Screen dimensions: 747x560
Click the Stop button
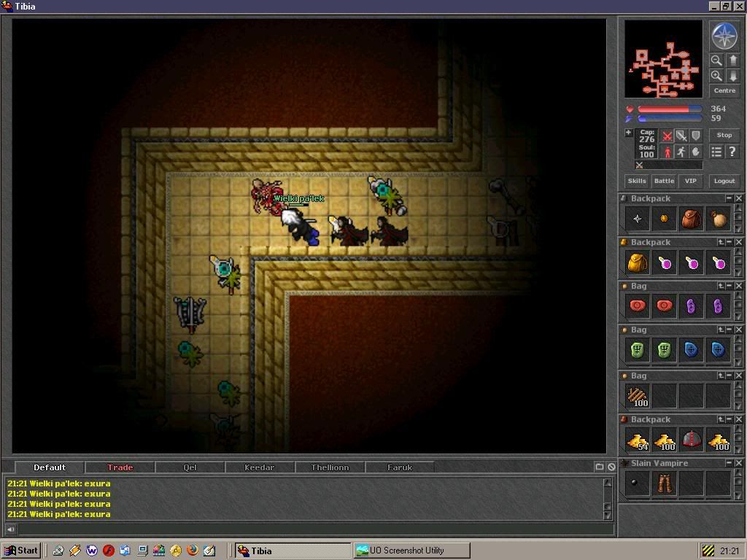(724, 135)
